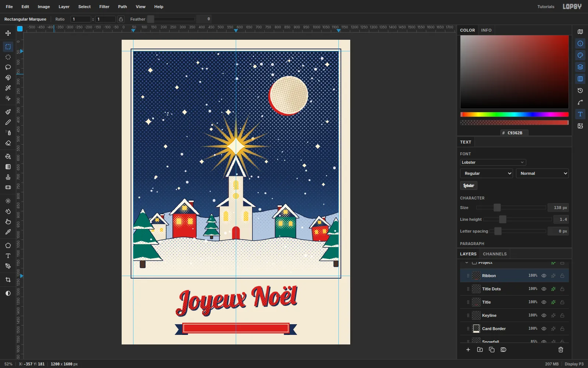This screenshot has height=368, width=588.
Task: Open the Normal dropdown in Text panel
Action: pyautogui.click(x=542, y=173)
